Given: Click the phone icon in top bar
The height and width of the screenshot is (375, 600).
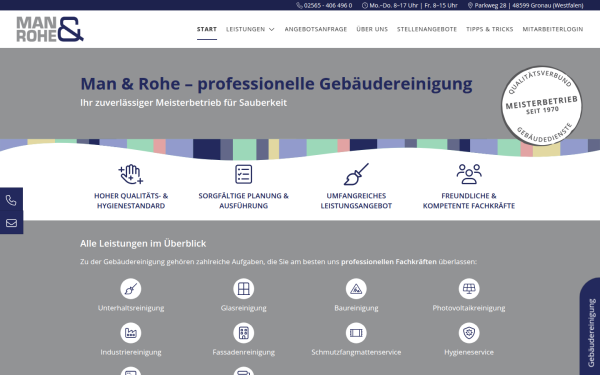Looking at the screenshot, I should (x=299, y=5).
